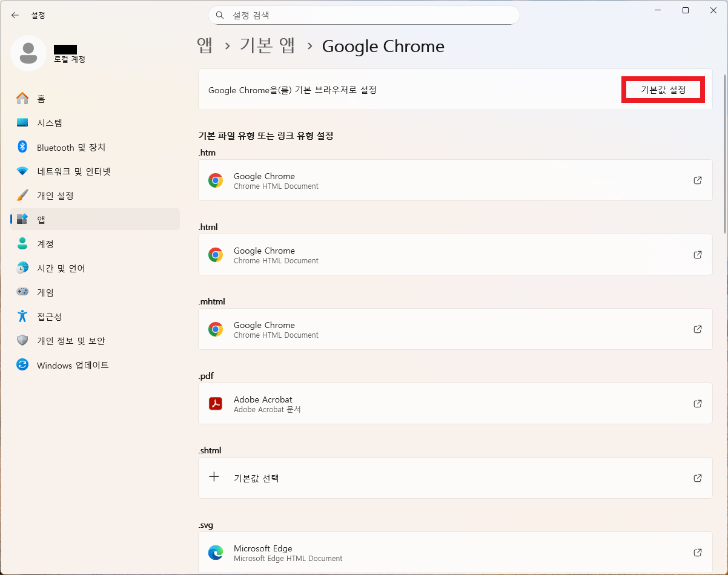Click the System monitor icon
Image resolution: width=728 pixels, height=575 pixels.
click(x=22, y=123)
